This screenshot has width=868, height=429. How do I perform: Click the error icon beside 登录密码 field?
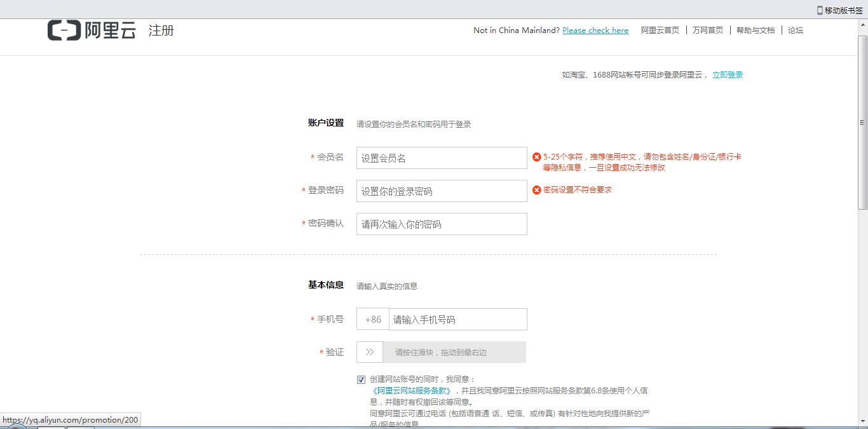click(536, 189)
